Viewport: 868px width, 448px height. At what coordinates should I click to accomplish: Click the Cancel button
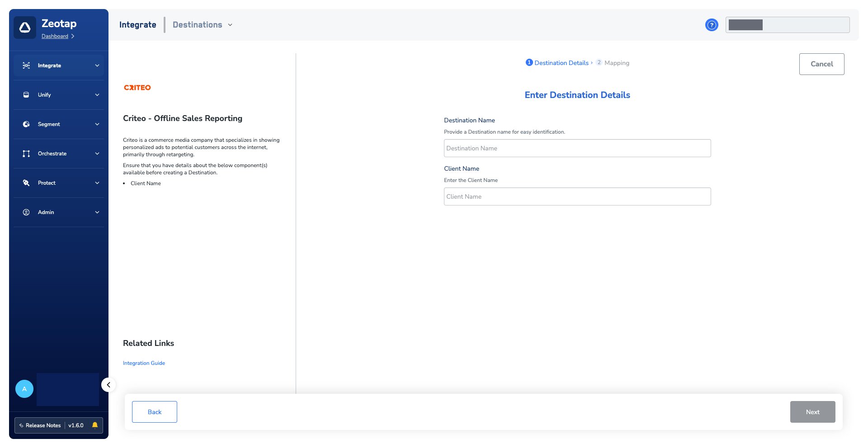(821, 64)
